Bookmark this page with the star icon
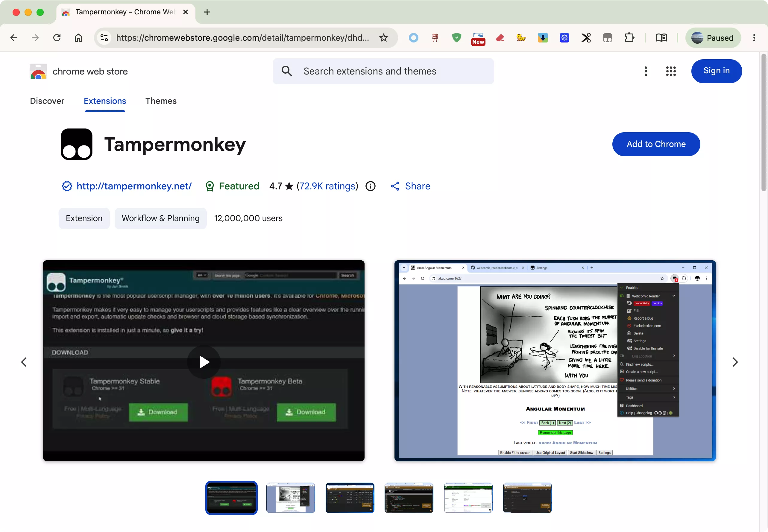The height and width of the screenshot is (532, 768). pyautogui.click(x=384, y=38)
